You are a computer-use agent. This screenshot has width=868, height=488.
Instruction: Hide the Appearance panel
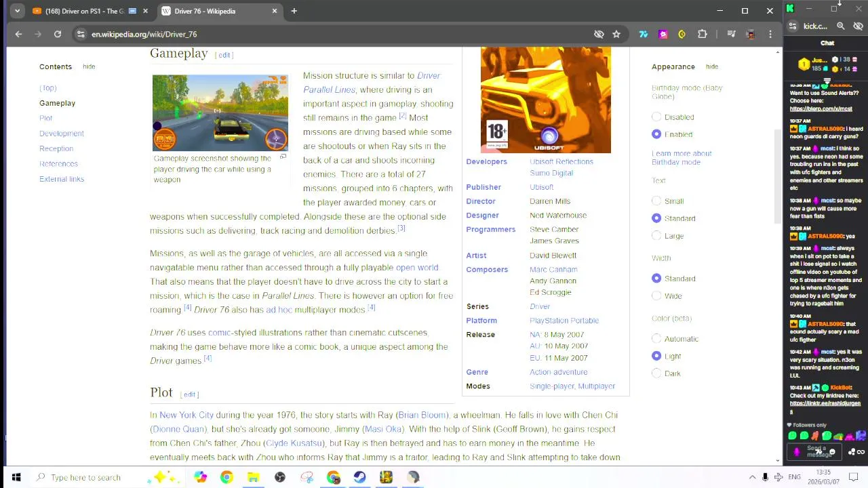tap(711, 66)
